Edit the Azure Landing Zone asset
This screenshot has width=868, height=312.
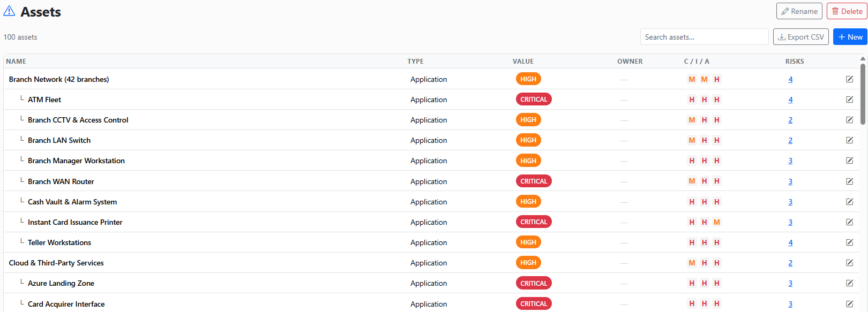click(849, 283)
